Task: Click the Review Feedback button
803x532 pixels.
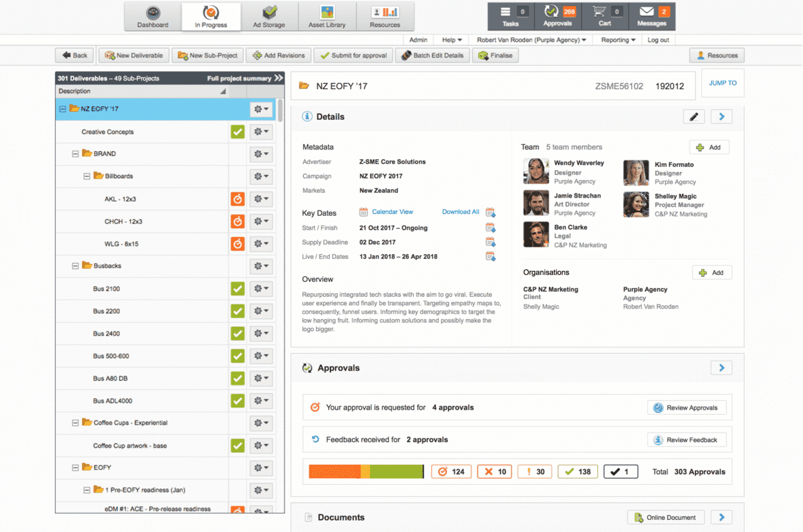Action: click(x=686, y=439)
